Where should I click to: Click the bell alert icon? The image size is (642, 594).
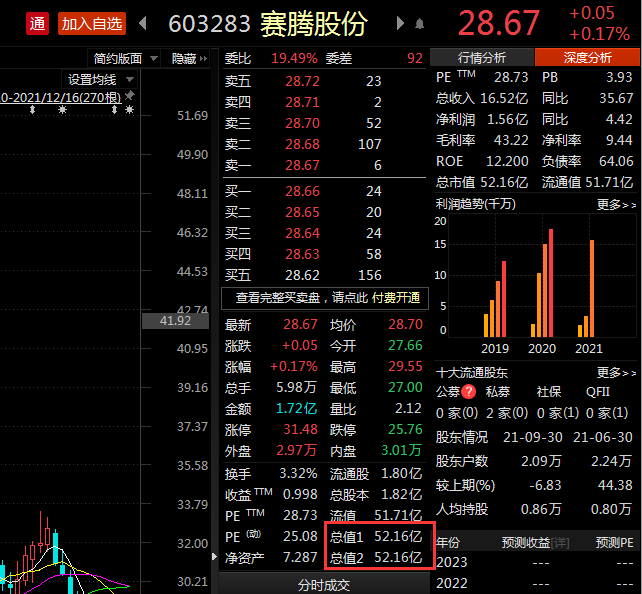419,24
